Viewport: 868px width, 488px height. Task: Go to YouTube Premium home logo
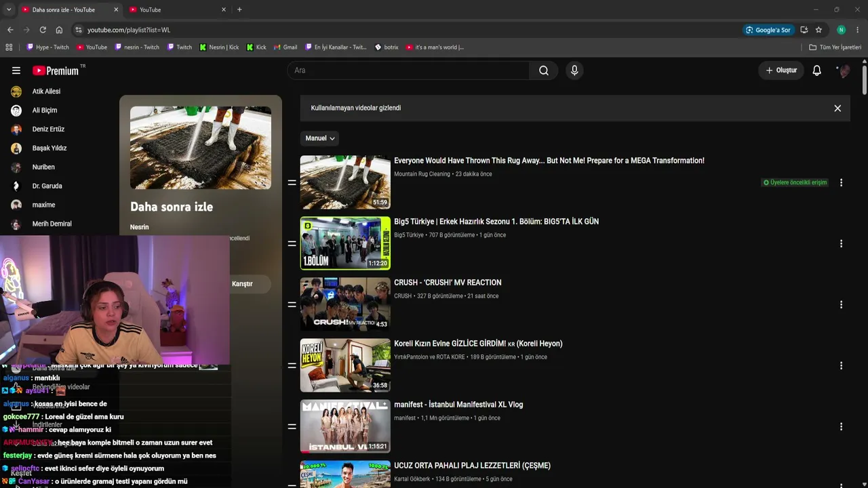point(56,70)
